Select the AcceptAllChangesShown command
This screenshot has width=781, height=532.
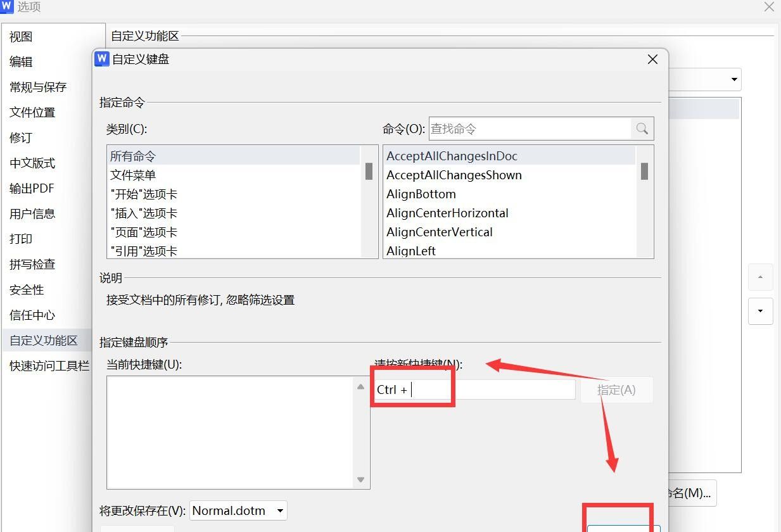coord(454,175)
